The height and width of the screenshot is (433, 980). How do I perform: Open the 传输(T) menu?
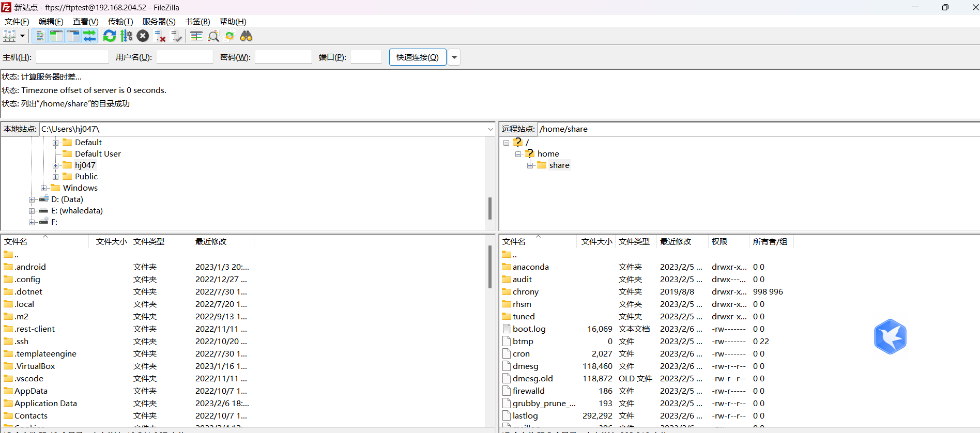(120, 22)
